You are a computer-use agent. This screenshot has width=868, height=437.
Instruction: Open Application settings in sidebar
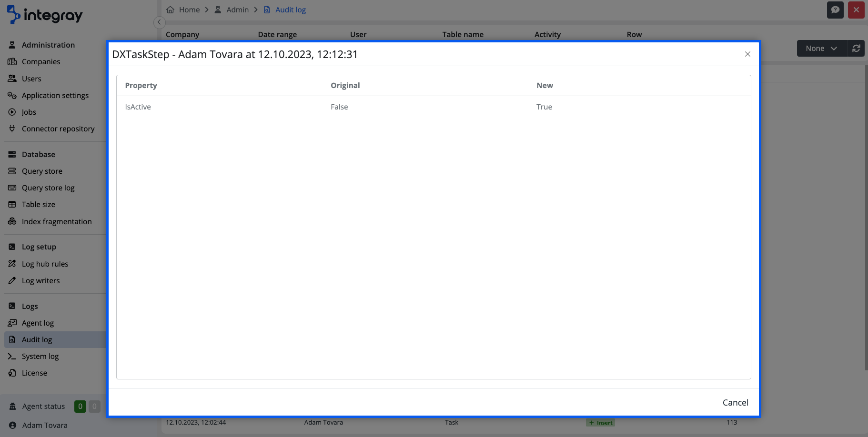[x=55, y=95]
